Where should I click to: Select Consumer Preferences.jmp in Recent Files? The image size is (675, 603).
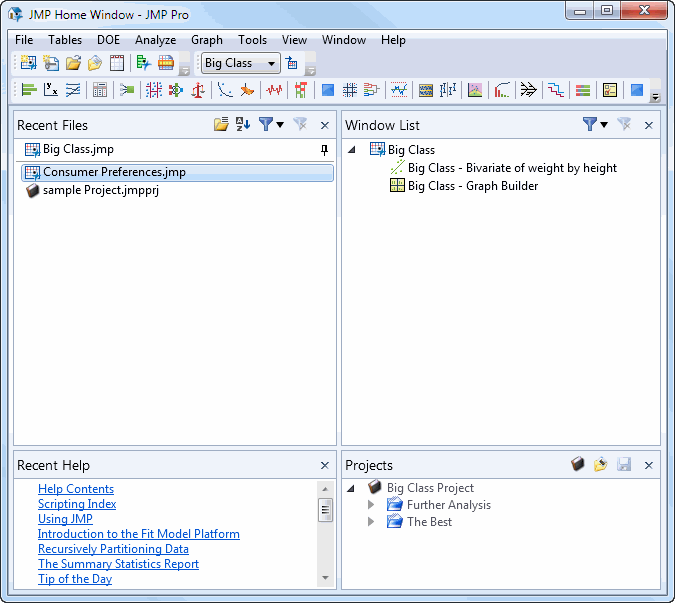177,172
